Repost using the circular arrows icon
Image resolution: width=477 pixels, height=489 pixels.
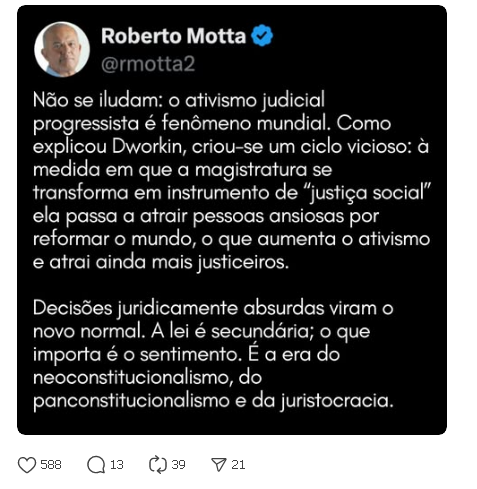click(x=158, y=465)
